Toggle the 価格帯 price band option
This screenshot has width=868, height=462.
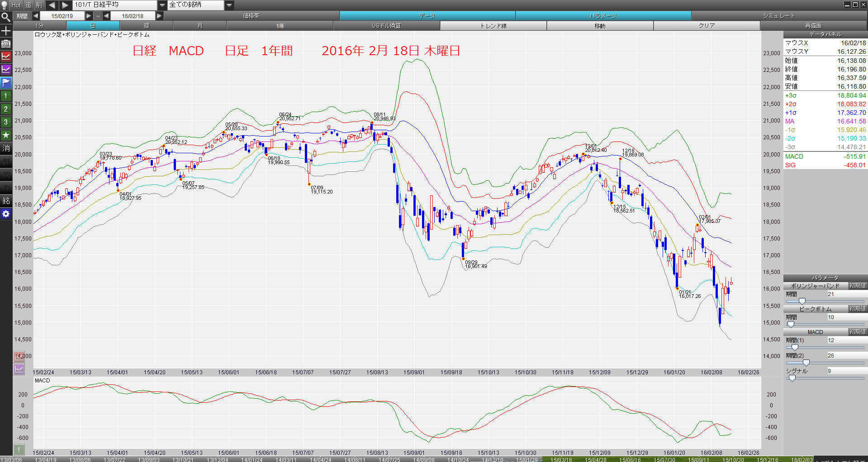251,16
